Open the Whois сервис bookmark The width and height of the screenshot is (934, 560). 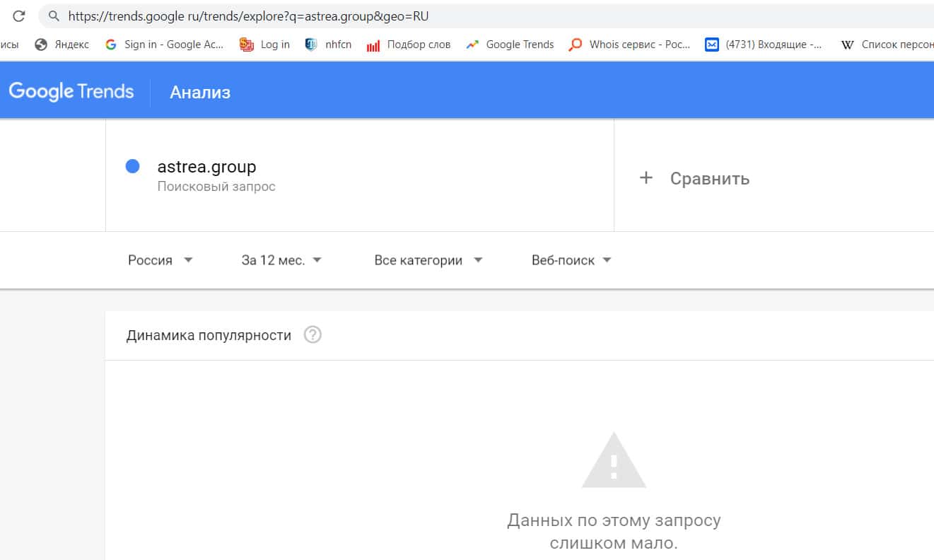[630, 45]
